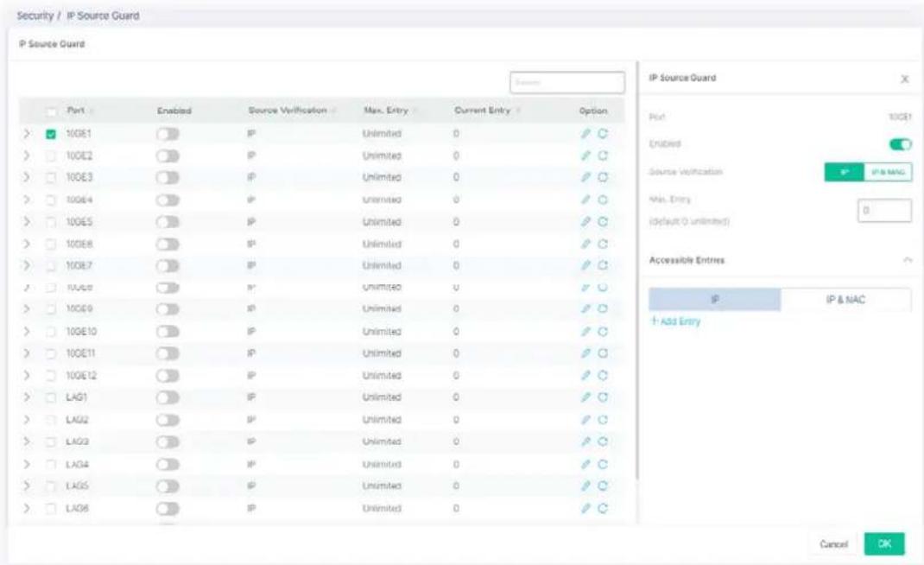
Task: Click the Max. Entry input field
Action: point(884,211)
